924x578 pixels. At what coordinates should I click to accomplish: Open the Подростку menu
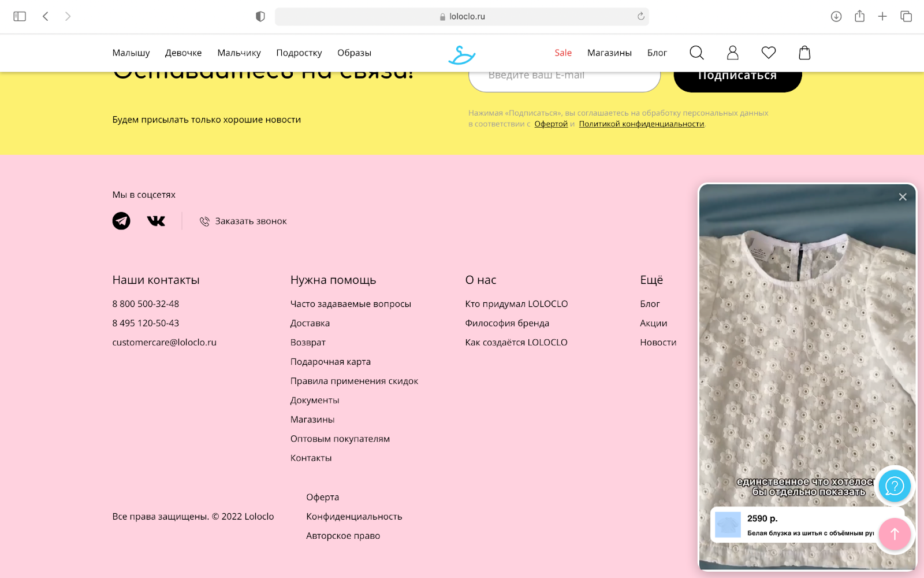299,53
